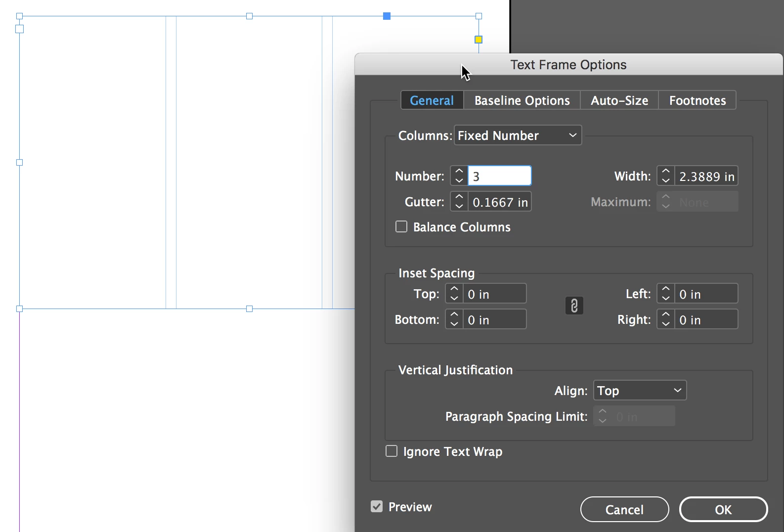Screen dimensions: 784x532
Task: Open the Footnotes tab
Action: 697,100
